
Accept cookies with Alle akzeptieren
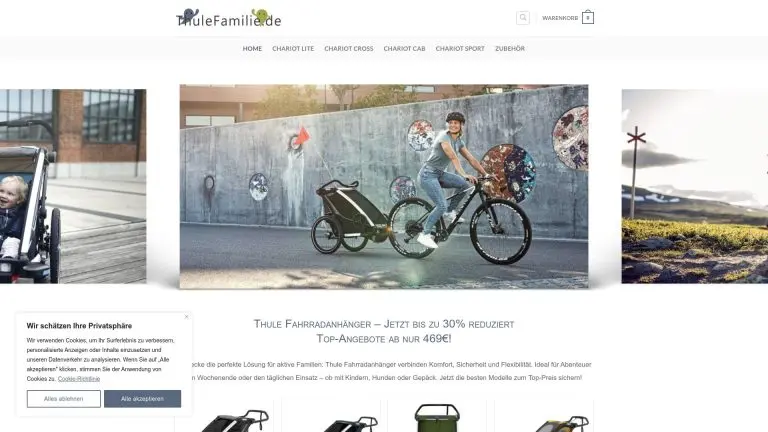(143, 399)
